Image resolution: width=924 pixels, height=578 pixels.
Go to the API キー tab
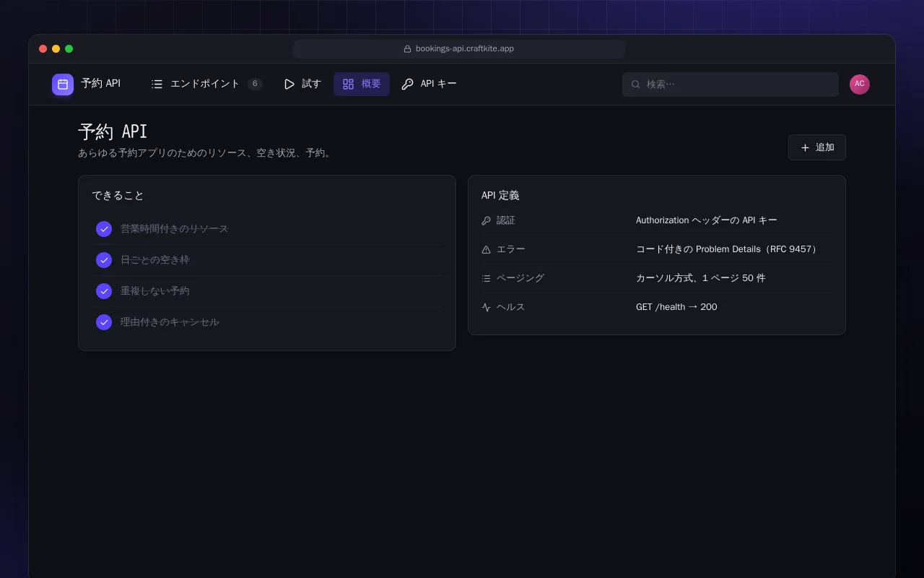pyautogui.click(x=429, y=84)
